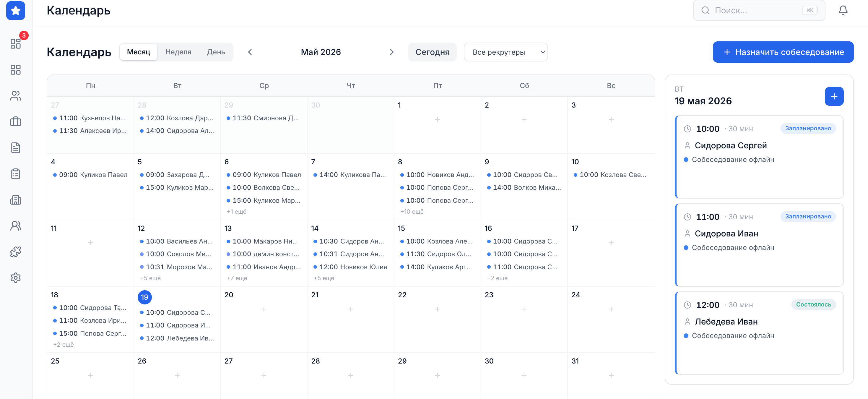
Task: Open 12:00 Лебедева Ив... event in calendar grid
Action: pyautogui.click(x=177, y=338)
